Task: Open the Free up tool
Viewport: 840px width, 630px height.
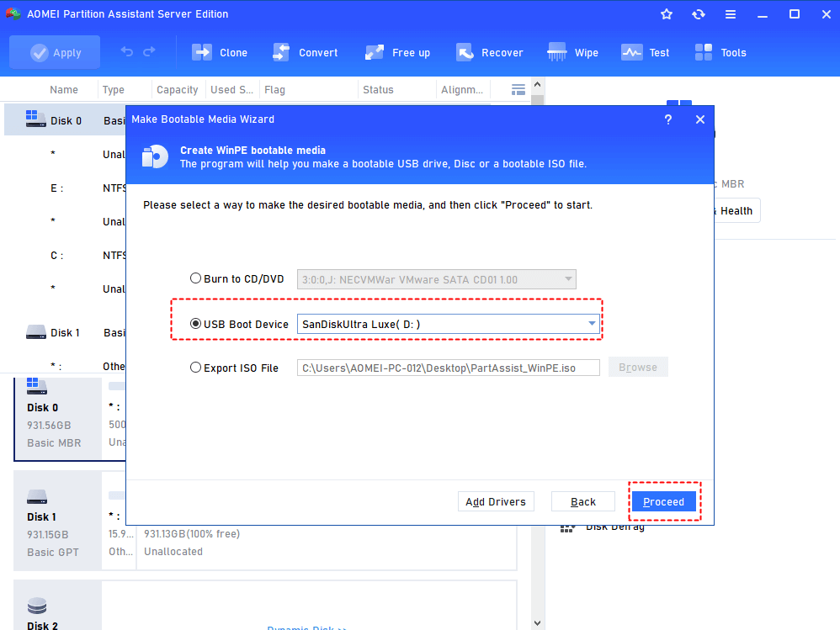Action: tap(397, 52)
